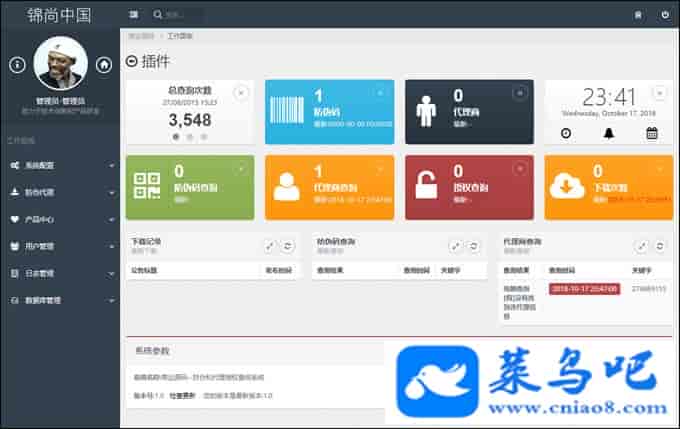The width and height of the screenshot is (680, 429).
Task: Click the red date badge in 代理商查询 table
Action: coord(584,289)
